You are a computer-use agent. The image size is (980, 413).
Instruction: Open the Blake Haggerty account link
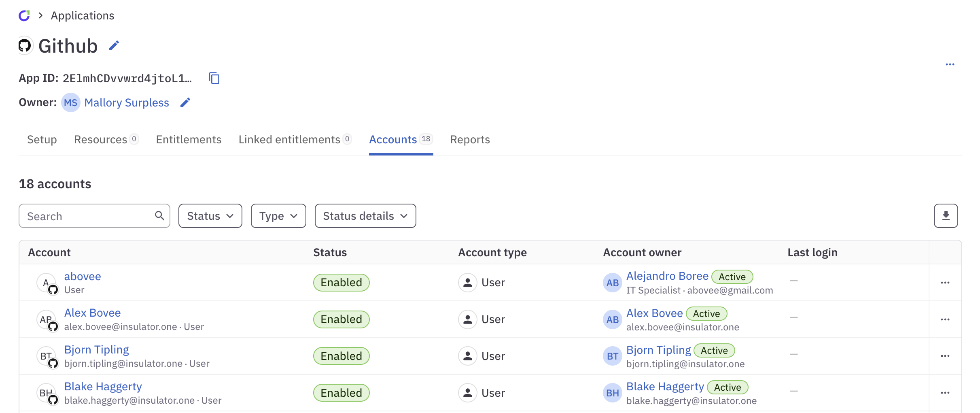pos(103,386)
